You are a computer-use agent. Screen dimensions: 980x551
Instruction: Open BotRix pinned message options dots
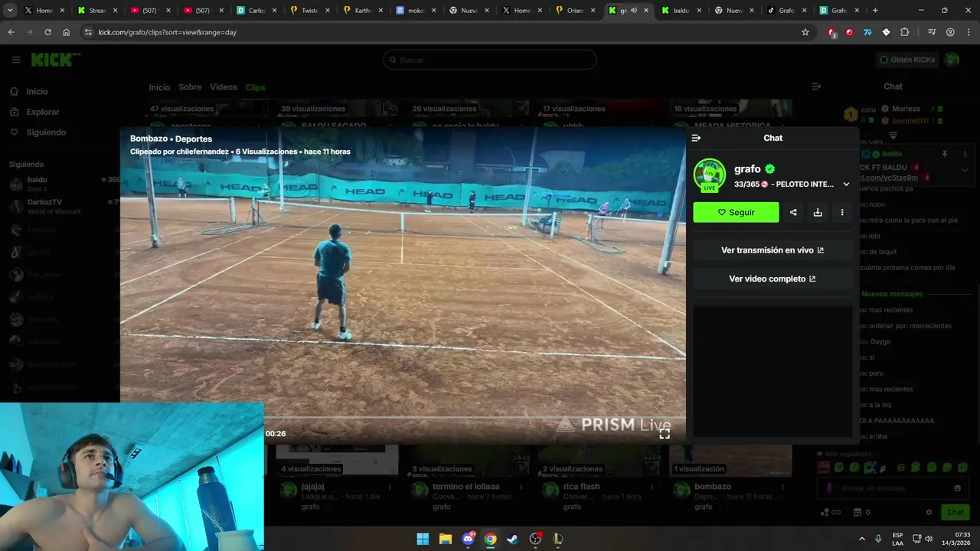pos(965,154)
